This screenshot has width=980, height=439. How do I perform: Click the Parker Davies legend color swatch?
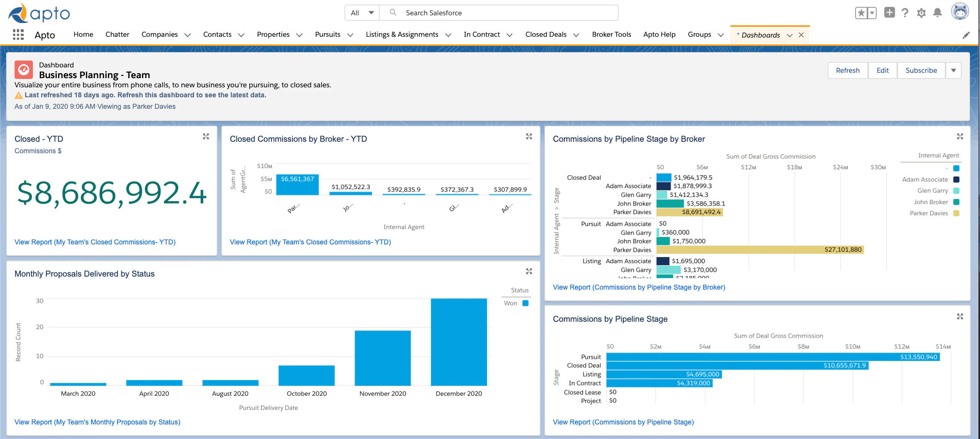tap(956, 213)
